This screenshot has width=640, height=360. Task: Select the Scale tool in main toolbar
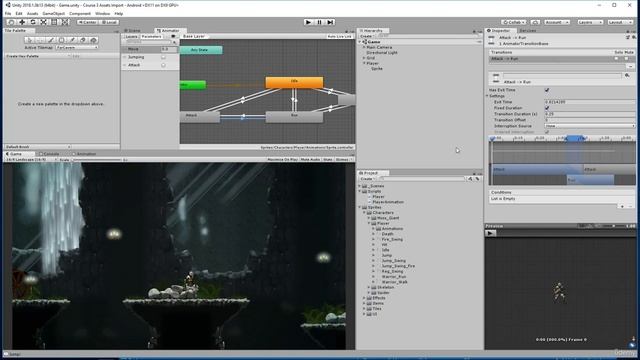pyautogui.click(x=43, y=22)
